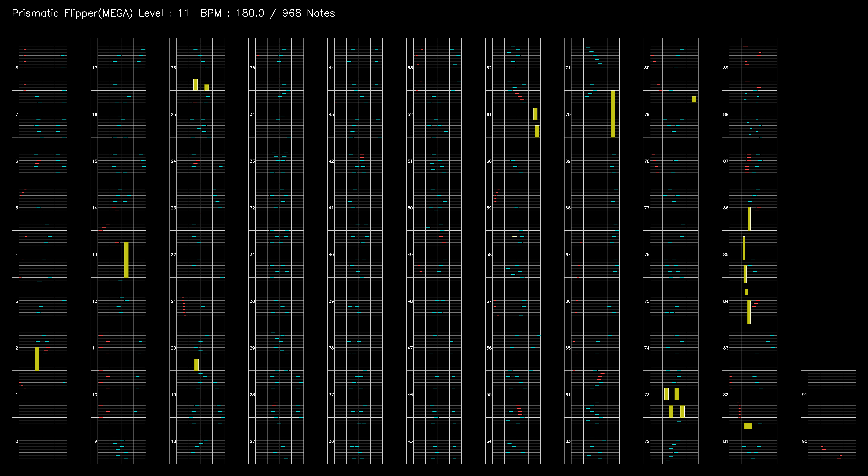
Task: Click measure number 9 label
Action: (x=96, y=441)
